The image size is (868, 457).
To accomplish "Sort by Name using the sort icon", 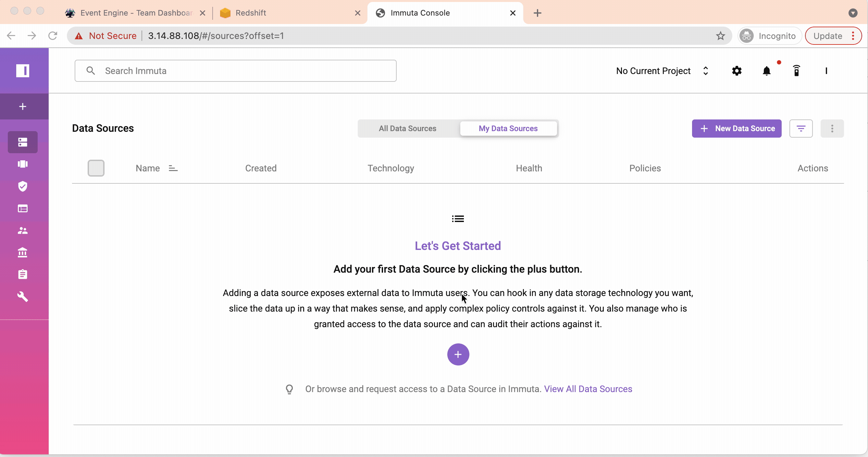I will [x=173, y=168].
